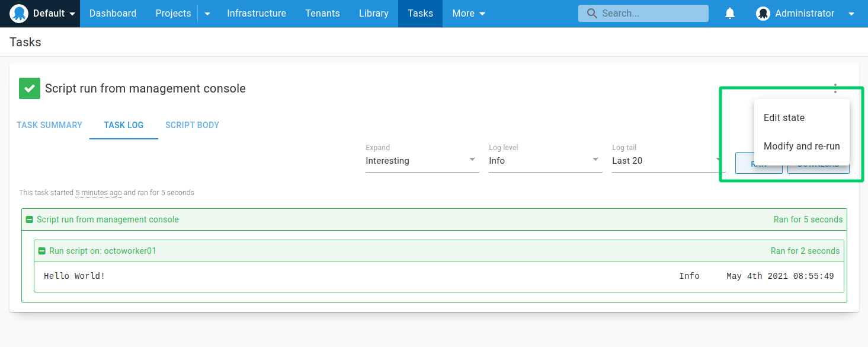Viewport: 868px width, 347px height.
Task: Collapse the 'Script run from management console' log section
Action: pos(30,219)
